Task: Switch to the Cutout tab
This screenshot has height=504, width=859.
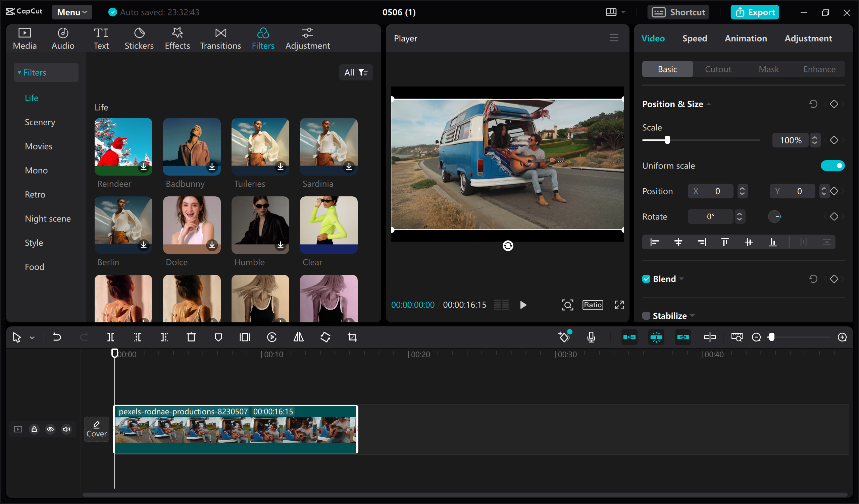Action: coord(718,69)
